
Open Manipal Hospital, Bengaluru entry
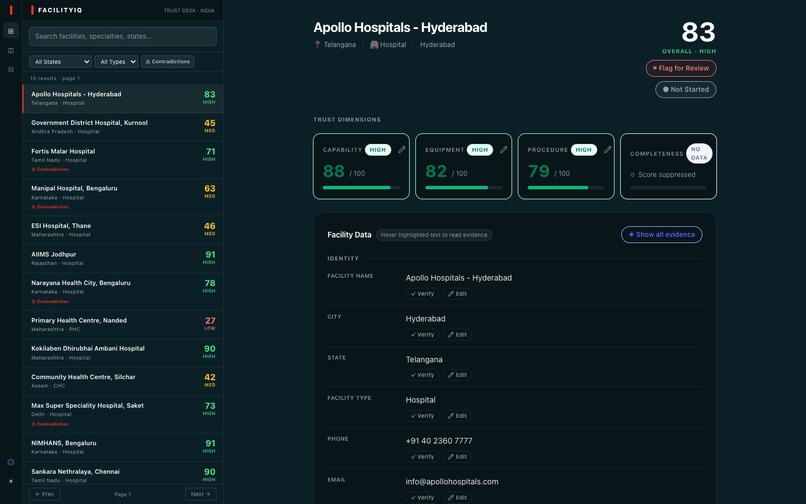click(123, 197)
